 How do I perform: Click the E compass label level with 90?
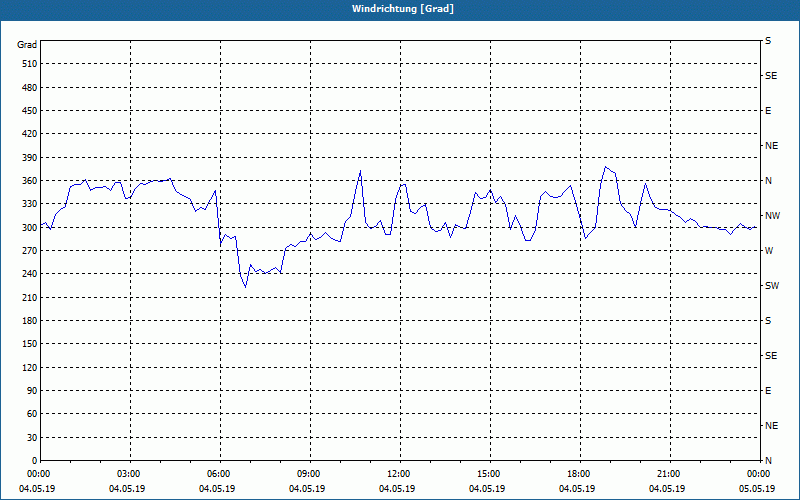point(768,391)
